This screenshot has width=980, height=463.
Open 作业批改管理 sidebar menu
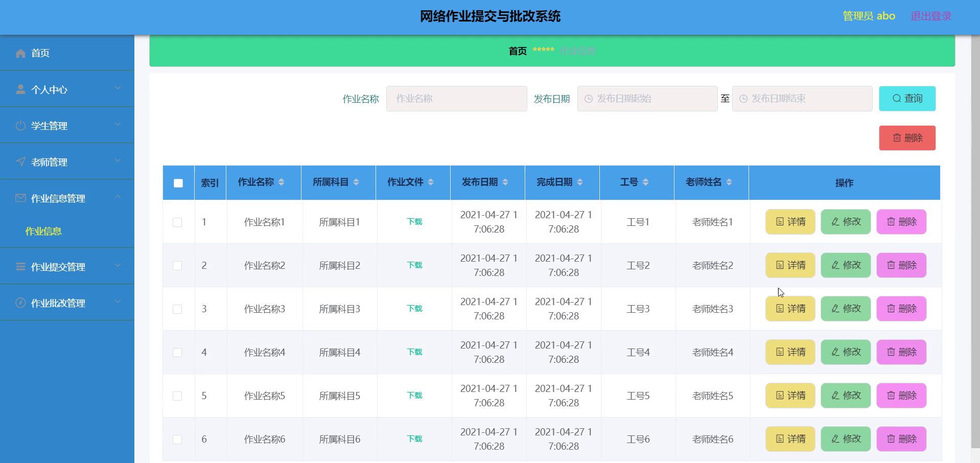click(67, 303)
